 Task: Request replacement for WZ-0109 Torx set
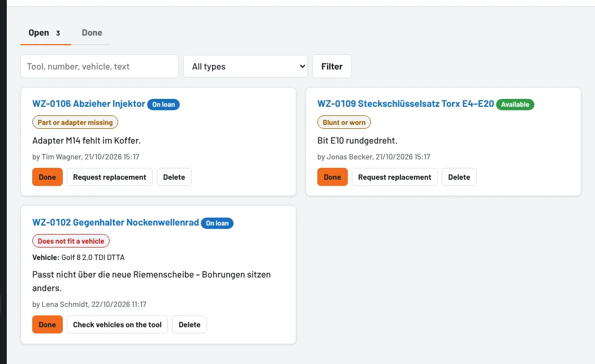pos(395,177)
